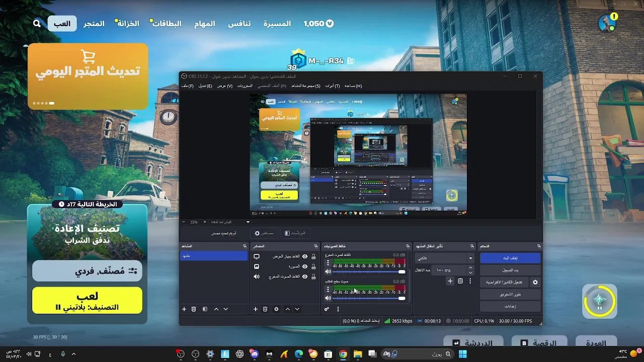Open File Explorer folder in taskbar

tap(358, 354)
